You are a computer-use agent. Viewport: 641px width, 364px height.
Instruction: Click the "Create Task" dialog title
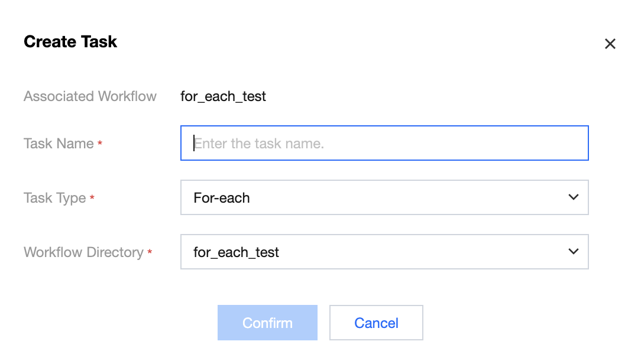click(x=70, y=42)
